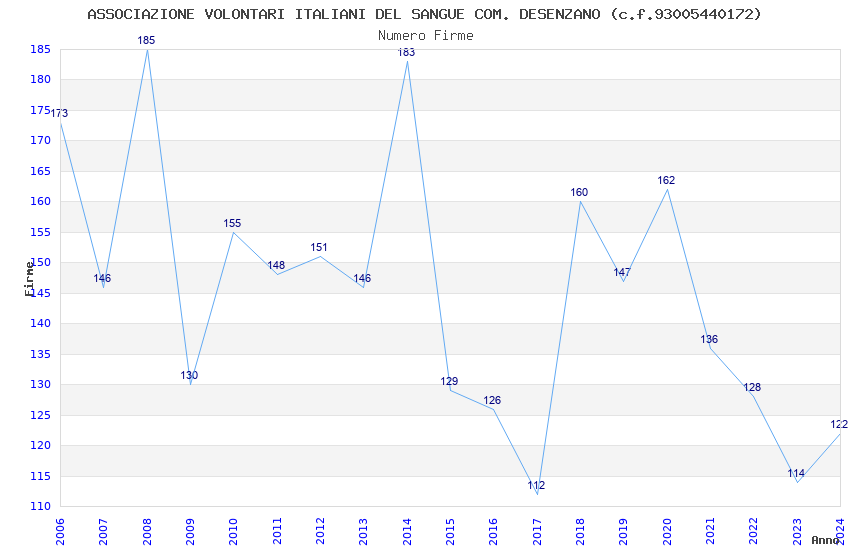Screen dimensions: 850x550
Task: Click the data label 155 for 2010
Action: coord(232,223)
